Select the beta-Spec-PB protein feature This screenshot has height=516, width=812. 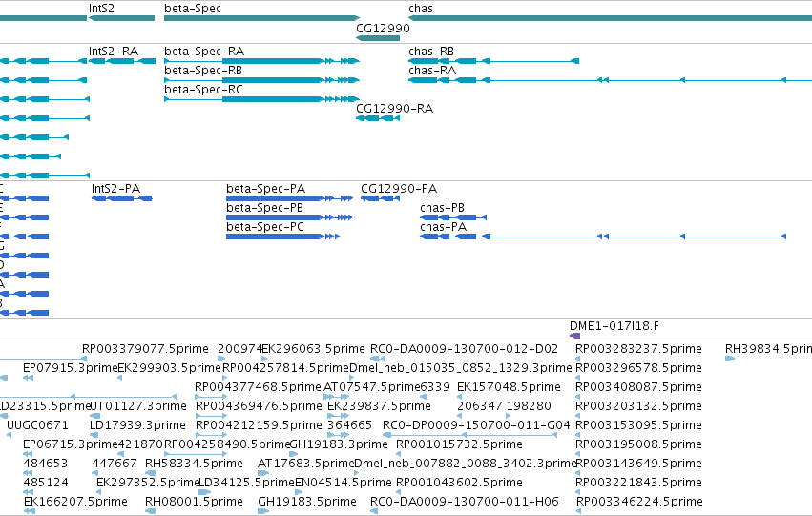point(289,217)
